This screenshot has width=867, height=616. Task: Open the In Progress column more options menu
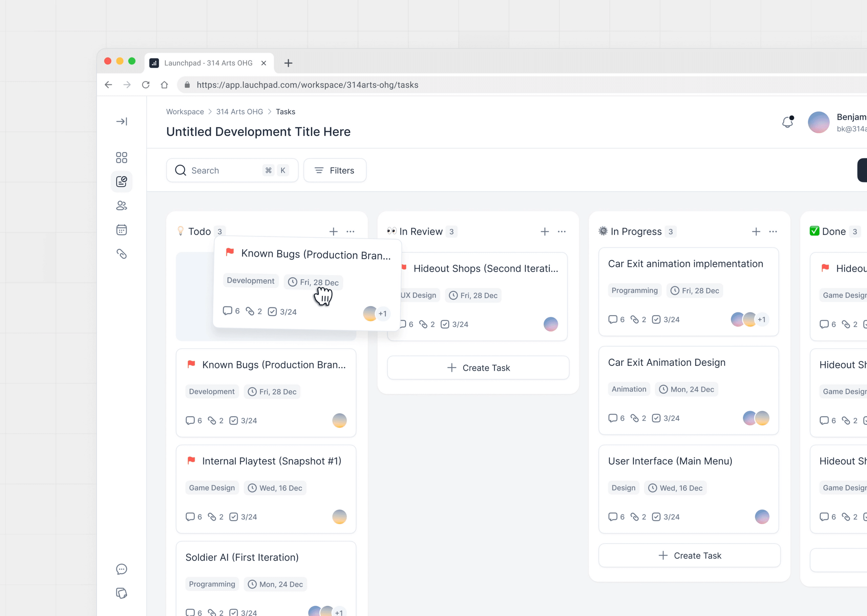point(773,232)
